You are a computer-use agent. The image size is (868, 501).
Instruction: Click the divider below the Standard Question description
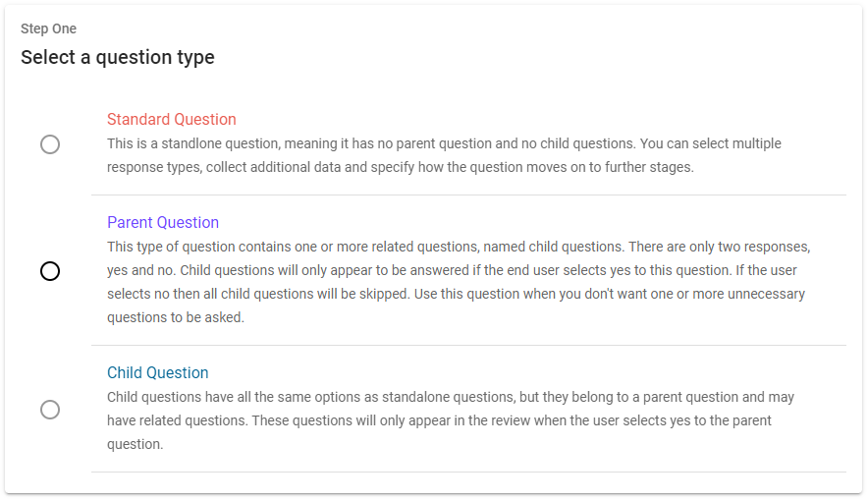pyautogui.click(x=468, y=195)
